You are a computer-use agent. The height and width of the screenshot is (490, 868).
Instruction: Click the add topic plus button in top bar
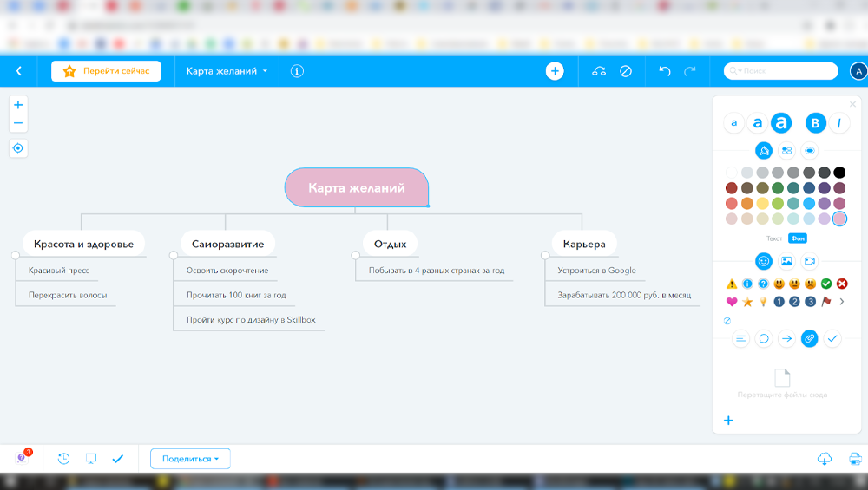pyautogui.click(x=555, y=71)
